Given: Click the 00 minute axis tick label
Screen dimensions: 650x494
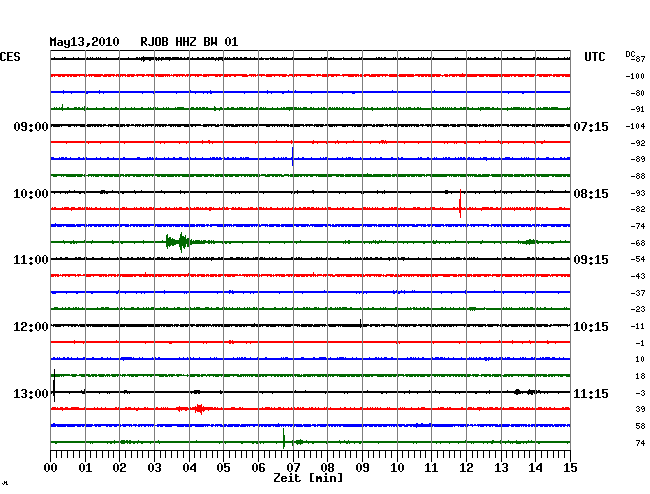Looking at the screenshot, I should tap(51, 468).
